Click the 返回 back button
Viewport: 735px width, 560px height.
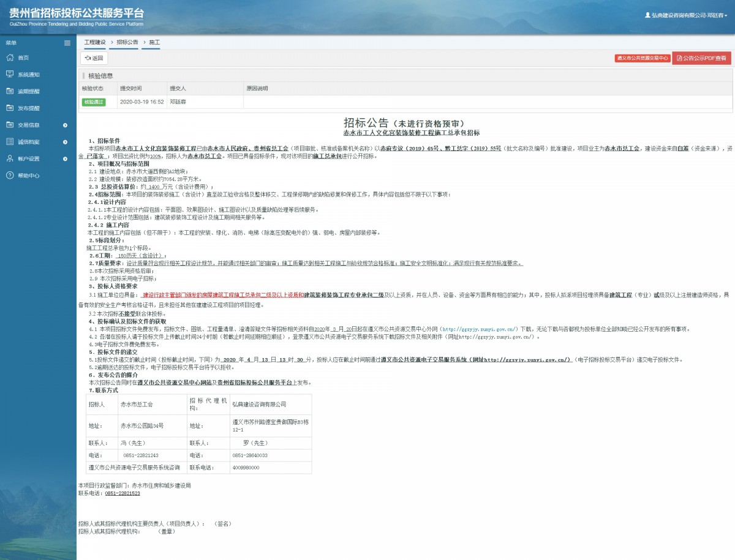pyautogui.click(x=94, y=58)
